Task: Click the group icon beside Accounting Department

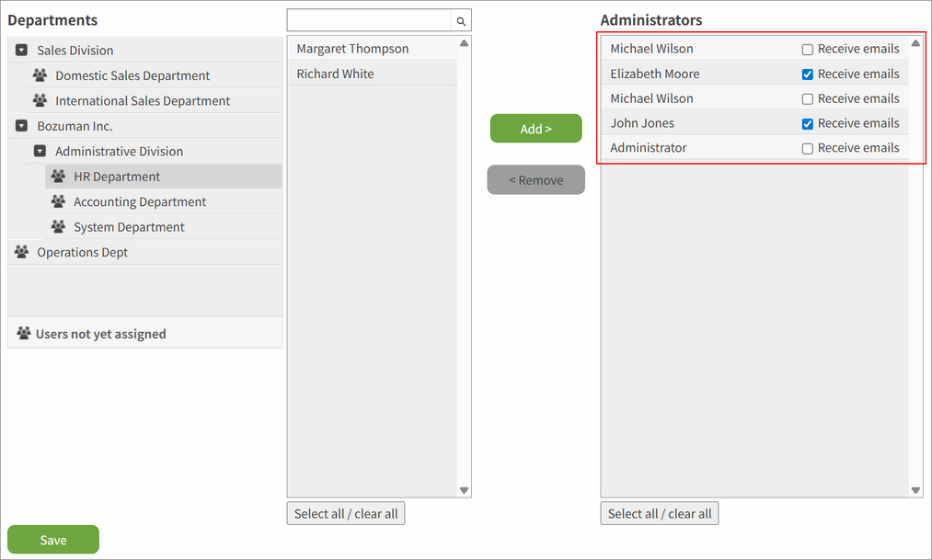Action: 58,201
